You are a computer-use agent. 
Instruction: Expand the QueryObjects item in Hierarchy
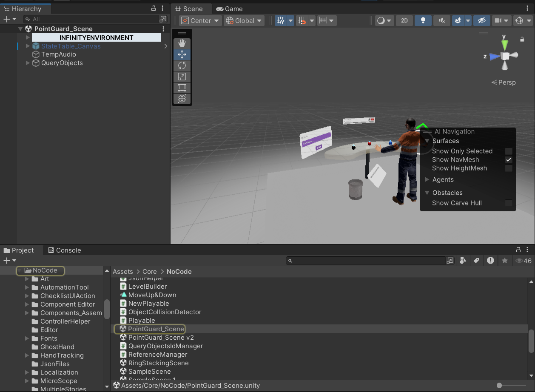click(x=27, y=62)
